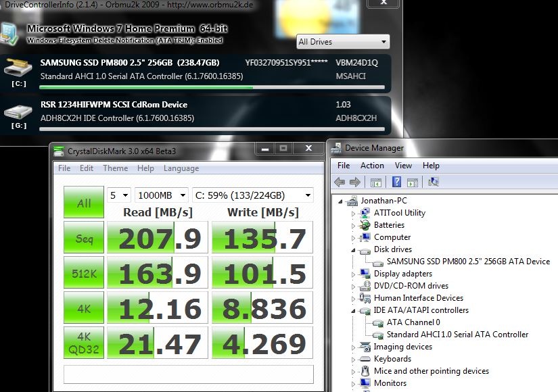Screen dimensions: 558x392
Task: Open Help menu in Device Manager
Action: point(431,166)
